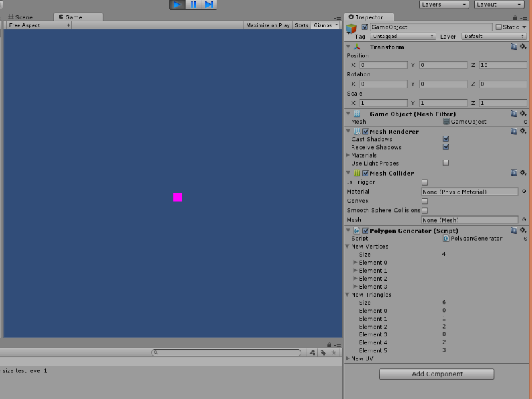Click the GameObject mesh reference
This screenshot has height=399, width=532.
(x=464, y=122)
